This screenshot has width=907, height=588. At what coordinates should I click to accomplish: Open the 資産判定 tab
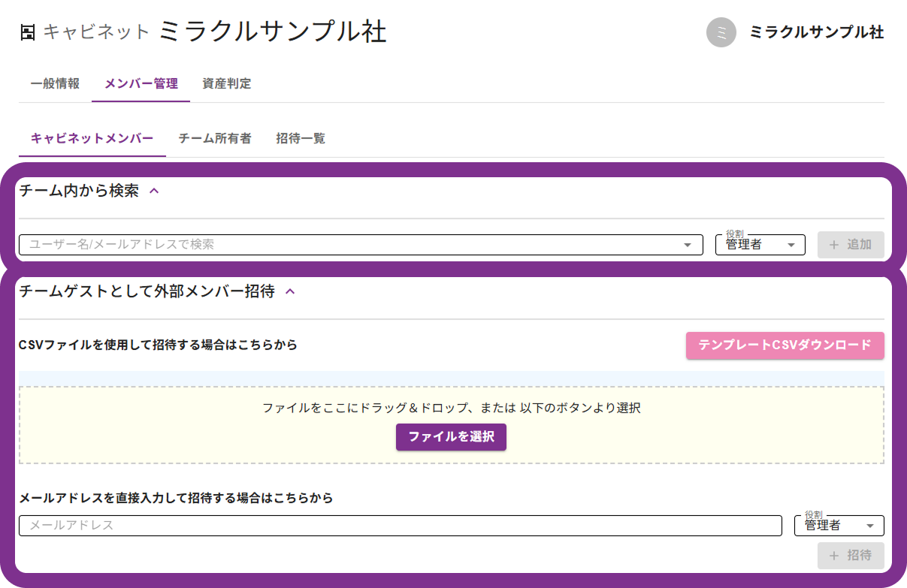click(x=226, y=83)
